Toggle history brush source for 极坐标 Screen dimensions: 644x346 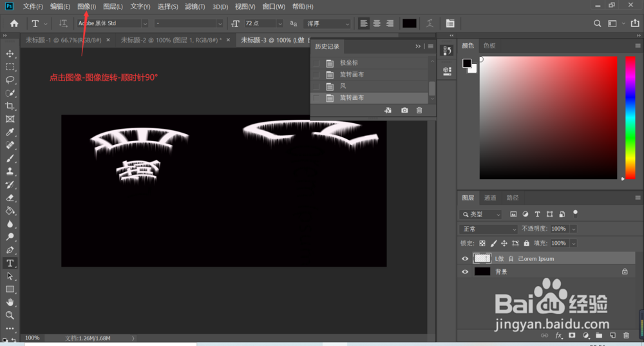316,63
